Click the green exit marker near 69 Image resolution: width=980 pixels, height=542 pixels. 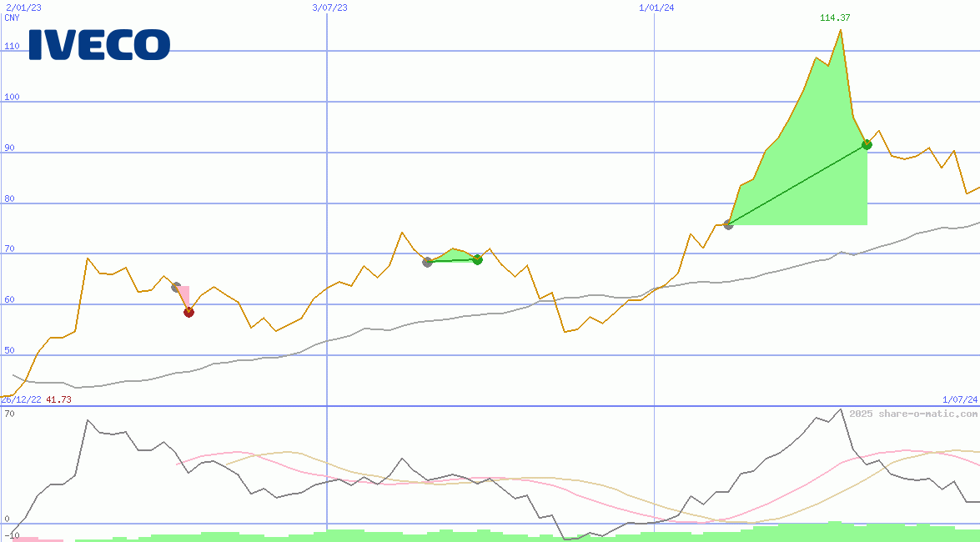tap(477, 259)
